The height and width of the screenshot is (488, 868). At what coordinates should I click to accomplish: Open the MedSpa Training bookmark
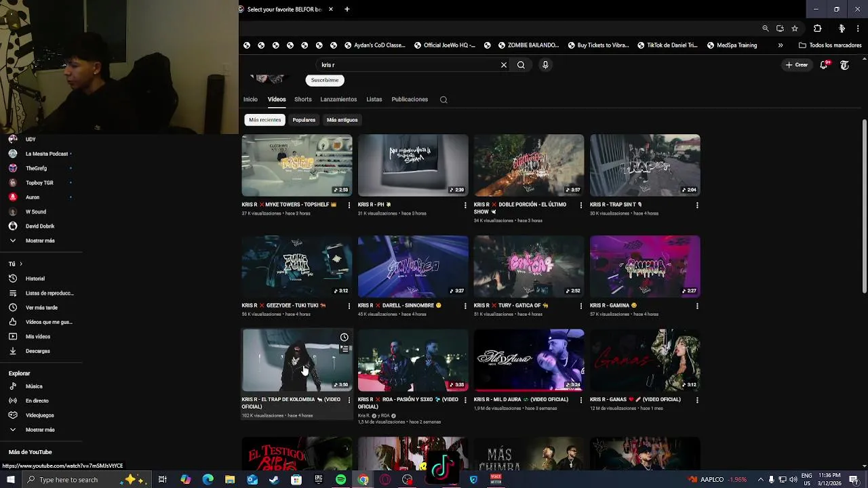click(732, 45)
